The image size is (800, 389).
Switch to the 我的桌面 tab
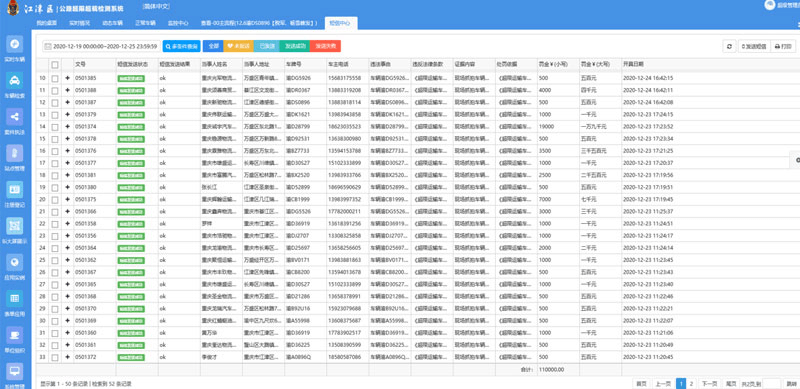click(x=46, y=23)
